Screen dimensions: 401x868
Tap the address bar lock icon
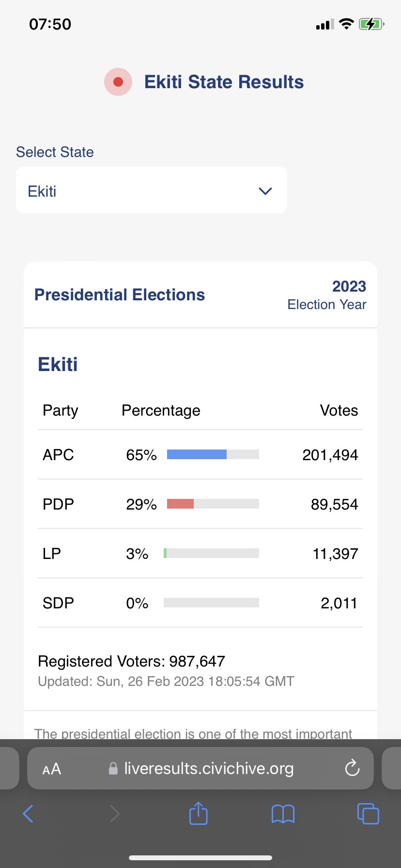tap(113, 768)
